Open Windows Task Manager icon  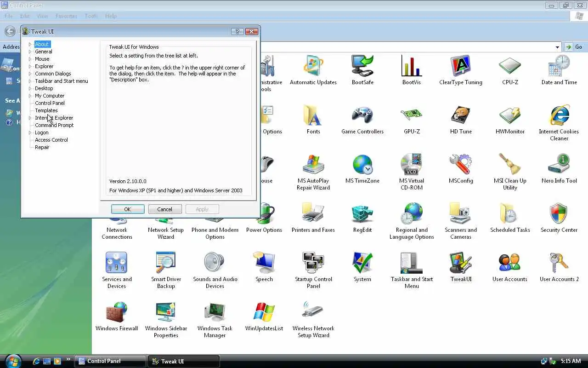[x=215, y=312]
